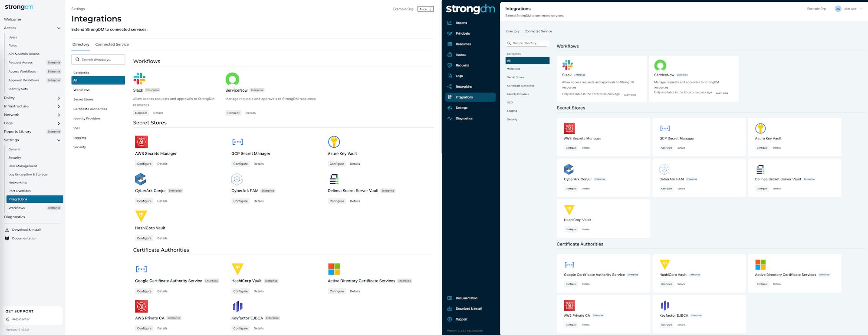
Task: Click the Support icon in dark sidebar
Action: click(x=450, y=319)
